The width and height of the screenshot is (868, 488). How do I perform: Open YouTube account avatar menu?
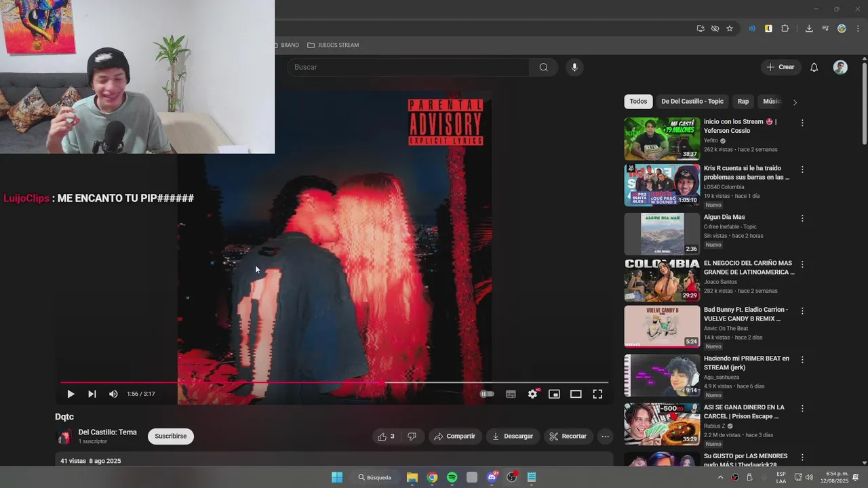coord(840,67)
